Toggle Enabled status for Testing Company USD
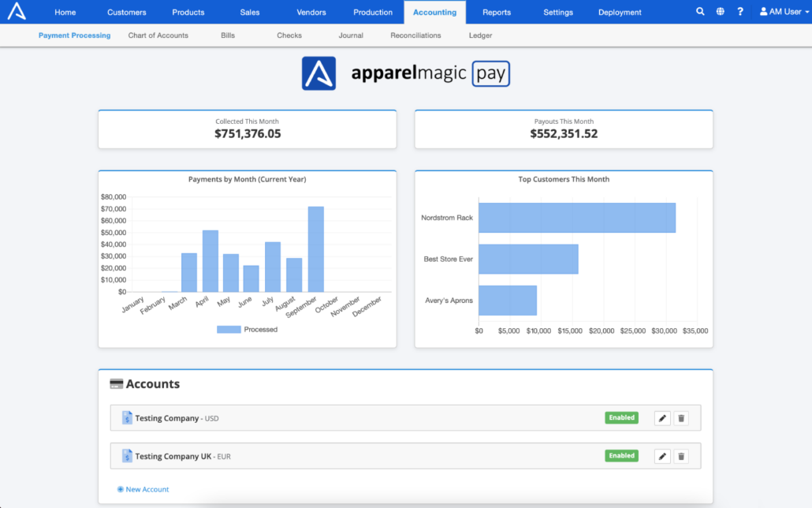 tap(621, 418)
